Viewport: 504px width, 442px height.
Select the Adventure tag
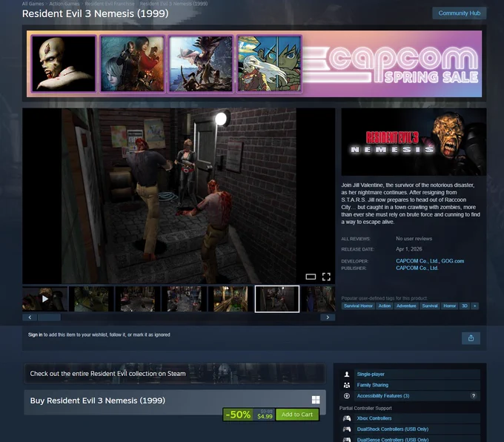coord(406,306)
